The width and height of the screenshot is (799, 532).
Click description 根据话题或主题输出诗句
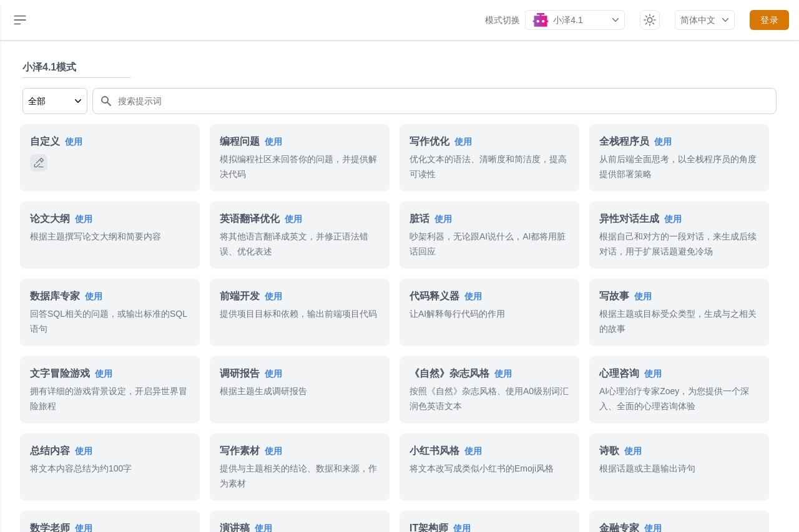pos(647,468)
